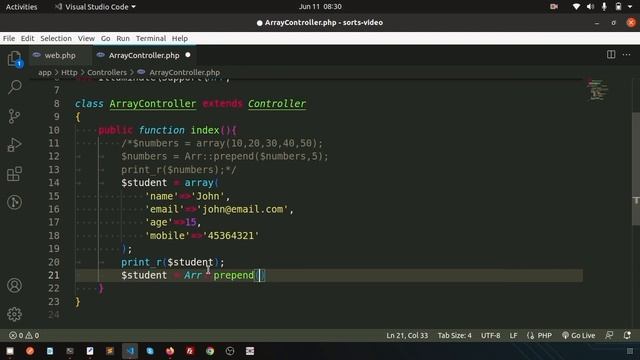The width and height of the screenshot is (640, 360).
Task: Change Tab Size: 4 indentation setting
Action: click(x=455, y=336)
